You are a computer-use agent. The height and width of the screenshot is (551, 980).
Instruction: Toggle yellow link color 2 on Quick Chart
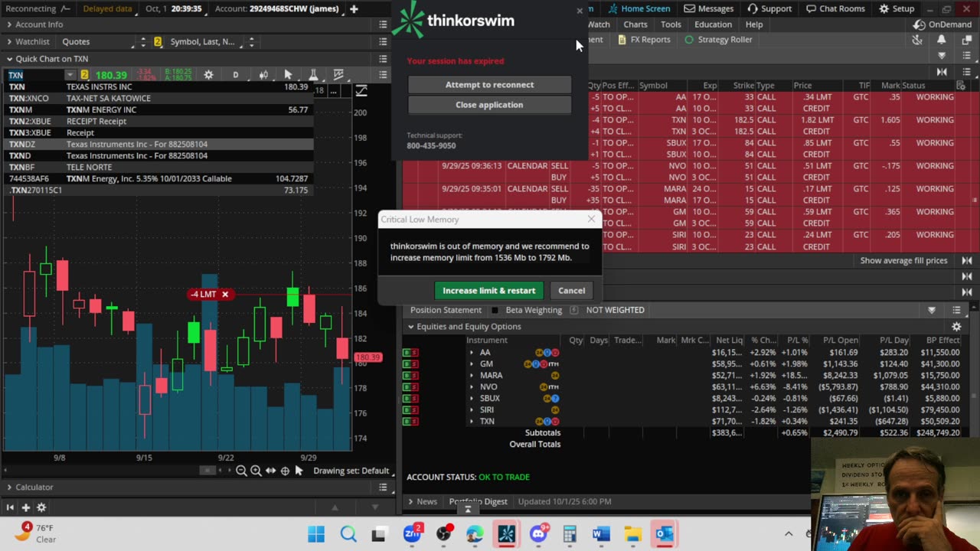[x=84, y=75]
